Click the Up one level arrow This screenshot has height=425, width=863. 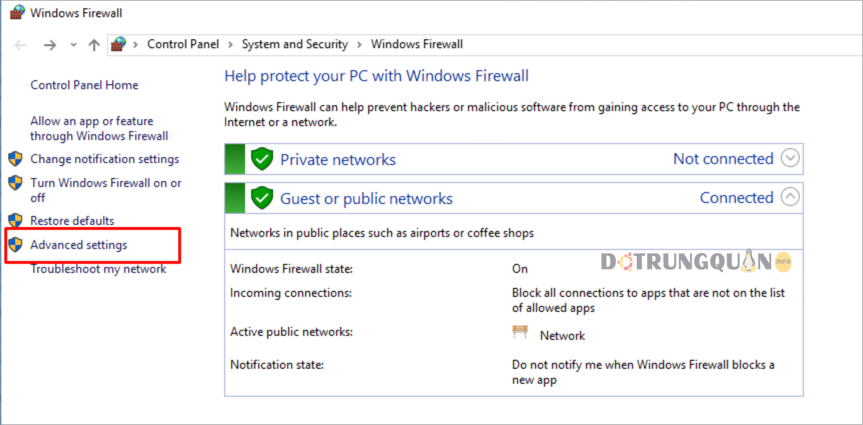pyautogui.click(x=94, y=45)
